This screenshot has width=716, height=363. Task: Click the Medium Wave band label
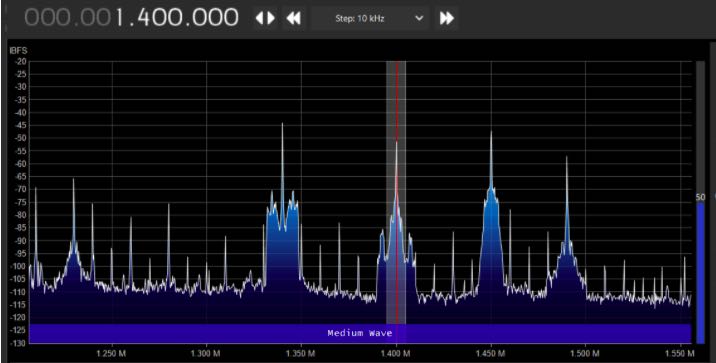pos(360,333)
